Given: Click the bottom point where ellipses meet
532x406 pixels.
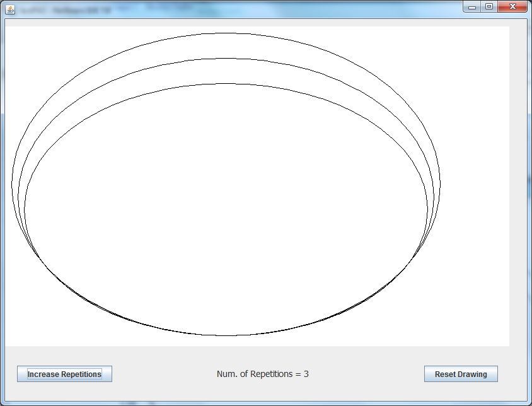Looking at the screenshot, I should click(226, 335).
